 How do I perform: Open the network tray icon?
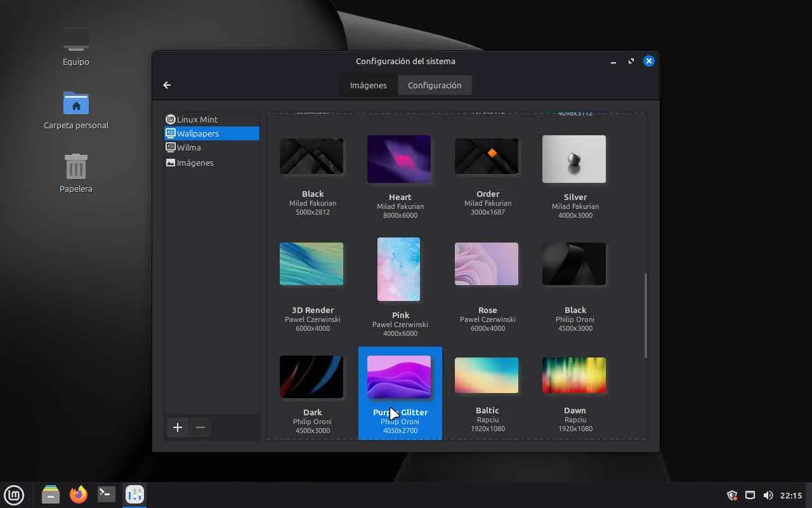point(750,495)
